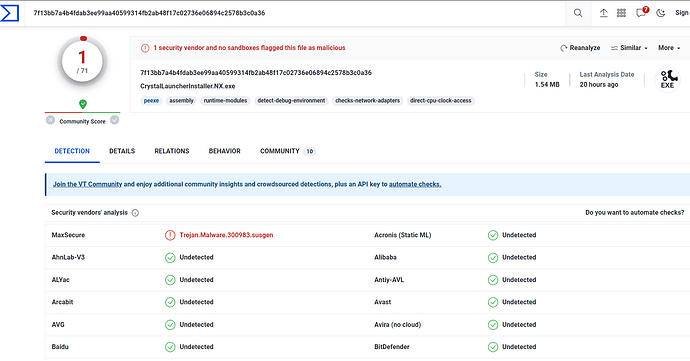Select the Antiy-AVL vendor name
The image size is (690, 361).
coord(389,280)
